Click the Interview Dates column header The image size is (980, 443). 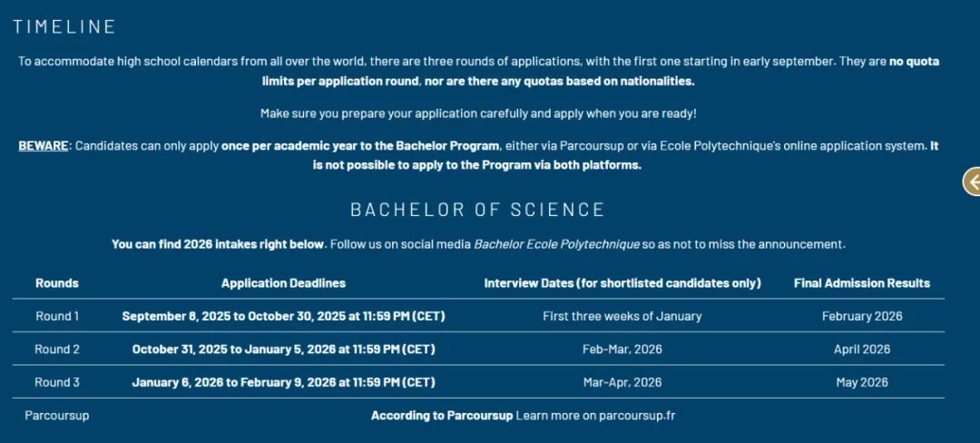[x=622, y=283]
